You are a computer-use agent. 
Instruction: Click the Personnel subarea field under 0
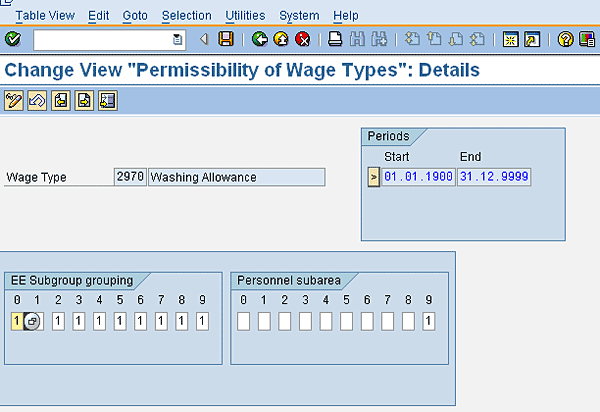pos(243,321)
